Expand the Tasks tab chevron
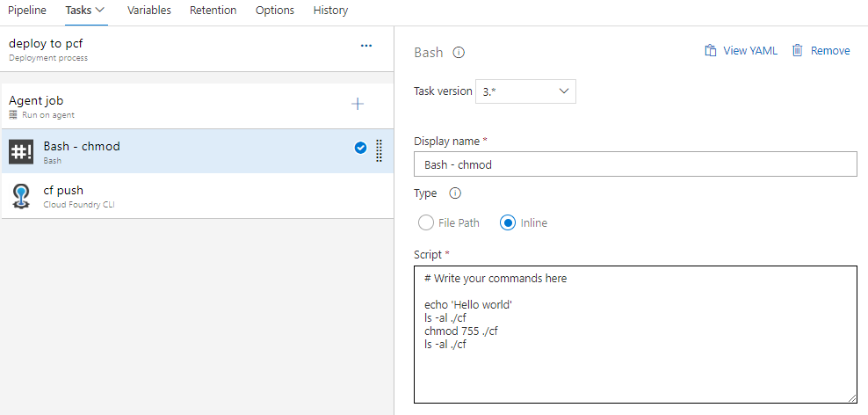 pos(100,10)
